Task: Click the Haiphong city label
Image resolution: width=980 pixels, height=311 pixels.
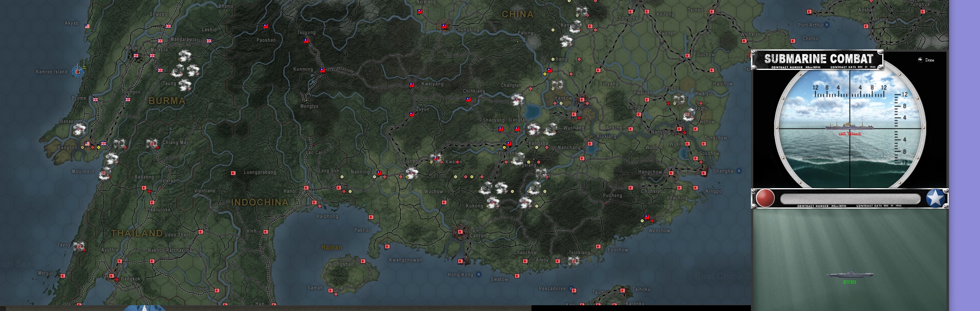Action: [328, 216]
